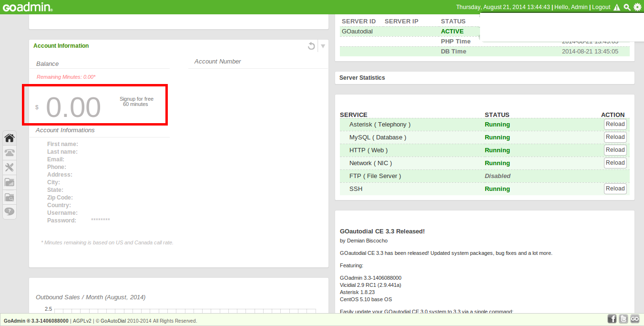
Task: Click the GoAdmin logo
Action: (28, 7)
